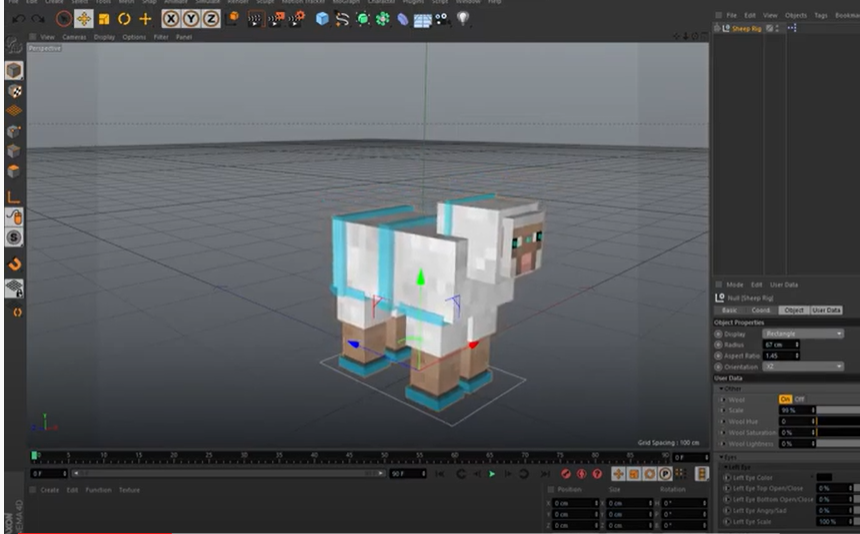The height and width of the screenshot is (534, 860).
Task: Open the green generators subdivision icon
Action: point(363,19)
